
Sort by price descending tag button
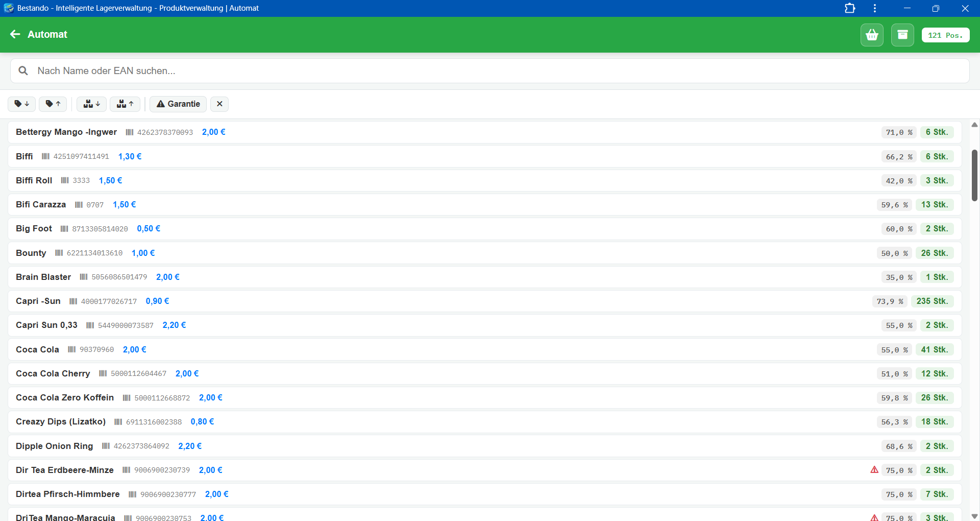22,104
